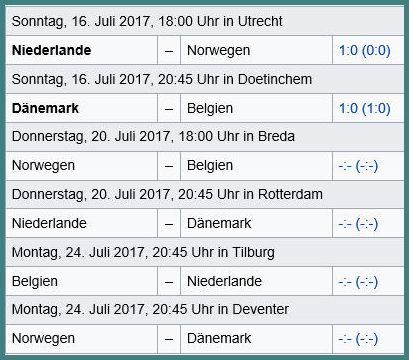The width and height of the screenshot is (409, 360).
Task: Click Belgien in the Doetinchem match row
Action: (210, 109)
